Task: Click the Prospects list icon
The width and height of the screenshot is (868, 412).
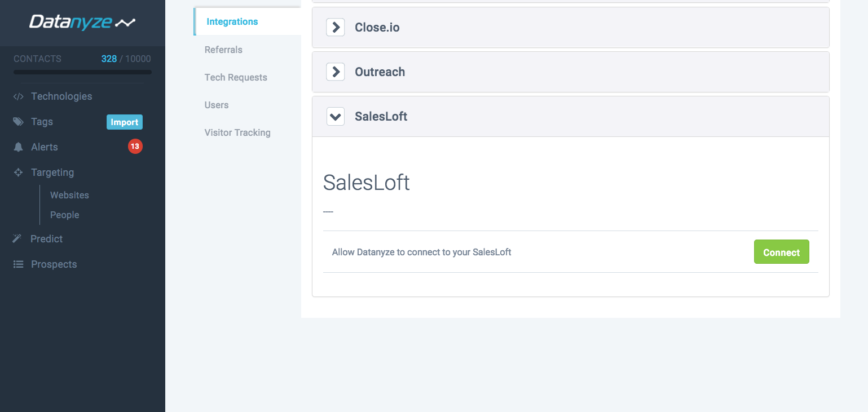Action: click(19, 264)
